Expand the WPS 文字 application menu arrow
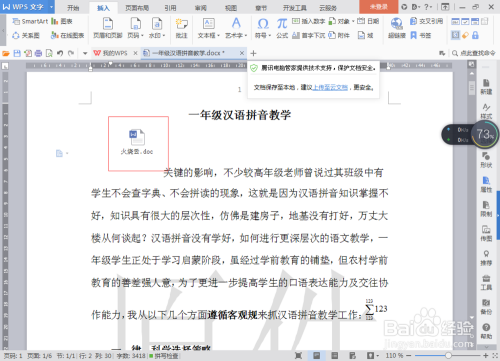This screenshot has width=500, height=361. click(51, 7)
